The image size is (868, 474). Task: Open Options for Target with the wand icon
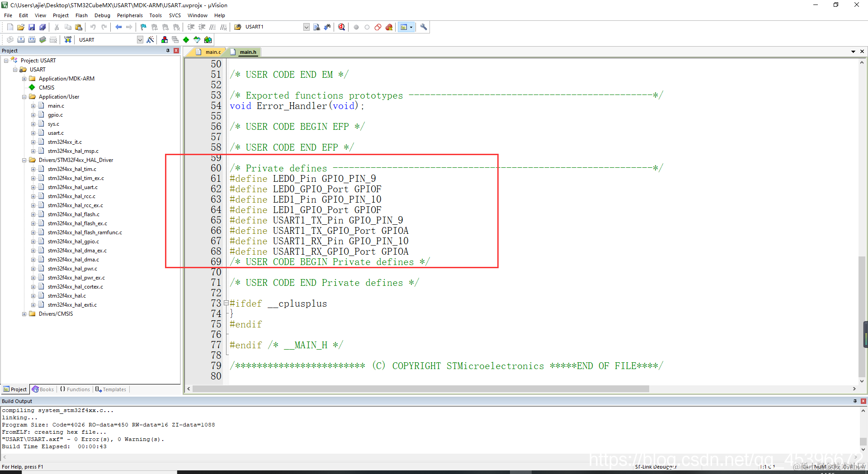point(151,40)
